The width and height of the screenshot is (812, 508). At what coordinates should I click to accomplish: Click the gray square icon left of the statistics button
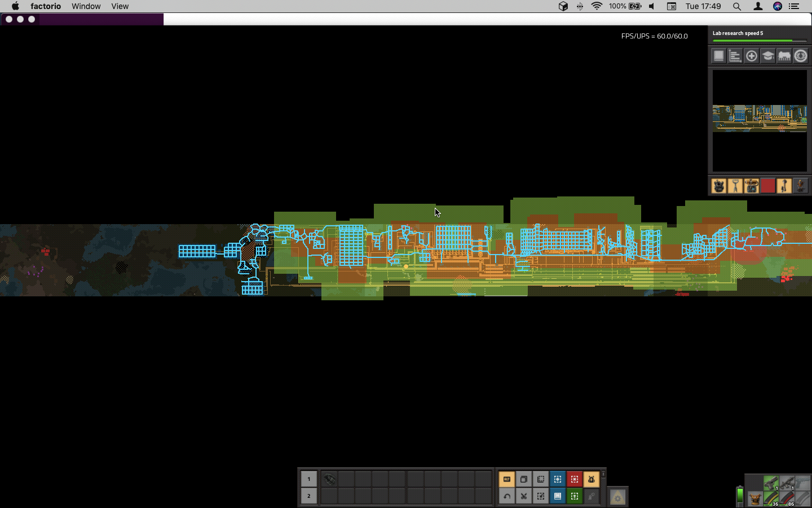tap(718, 56)
